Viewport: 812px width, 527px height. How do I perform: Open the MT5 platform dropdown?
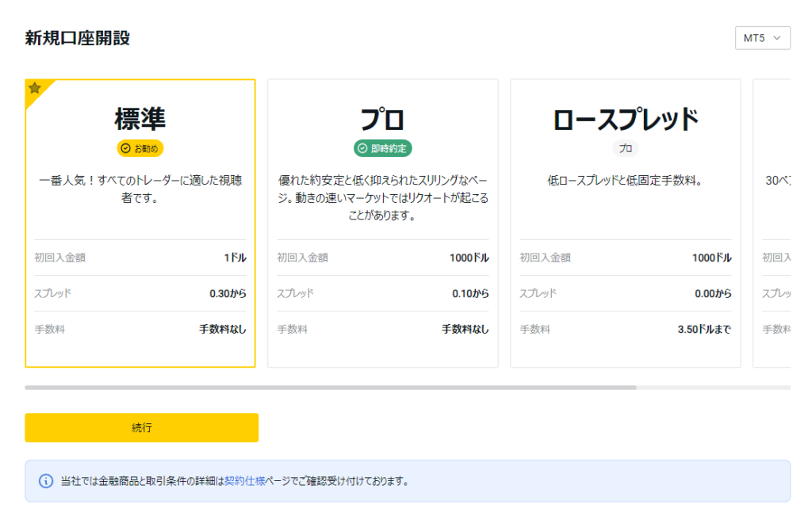[x=762, y=38]
